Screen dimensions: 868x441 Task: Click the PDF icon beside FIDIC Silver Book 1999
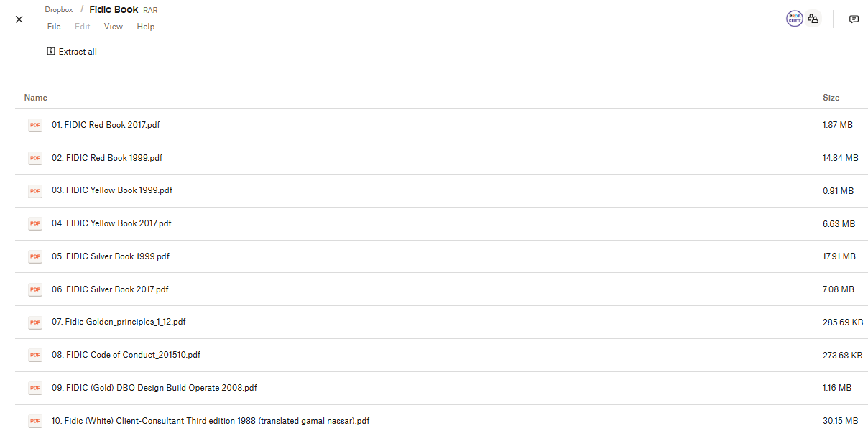pos(35,256)
